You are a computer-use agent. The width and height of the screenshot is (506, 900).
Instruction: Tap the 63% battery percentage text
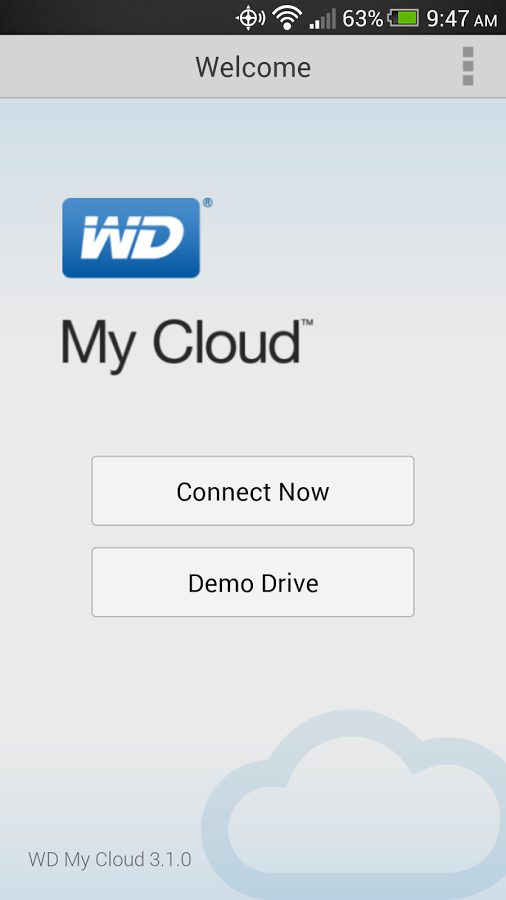pyautogui.click(x=363, y=19)
